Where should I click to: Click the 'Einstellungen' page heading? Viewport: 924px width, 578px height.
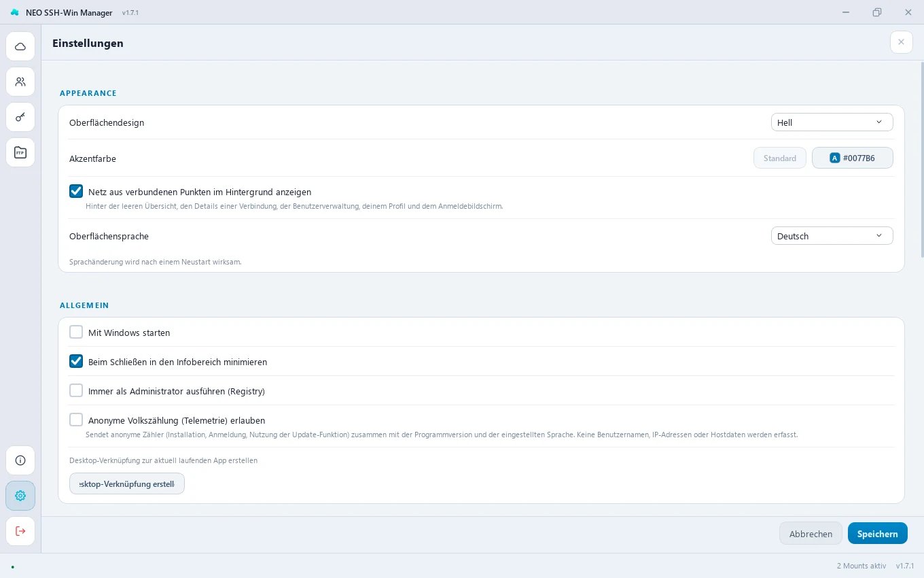pyautogui.click(x=88, y=44)
